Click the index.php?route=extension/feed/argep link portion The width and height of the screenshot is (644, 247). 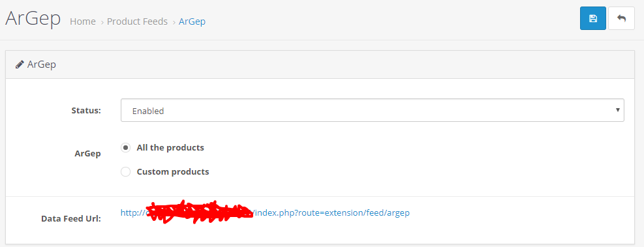[x=332, y=213]
